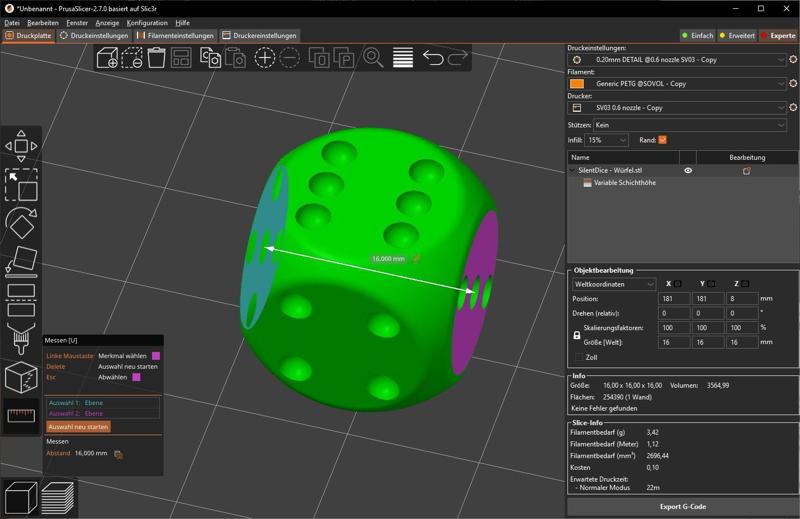The height and width of the screenshot is (519, 800).
Task: Click the Undo arrow icon
Action: [x=433, y=58]
